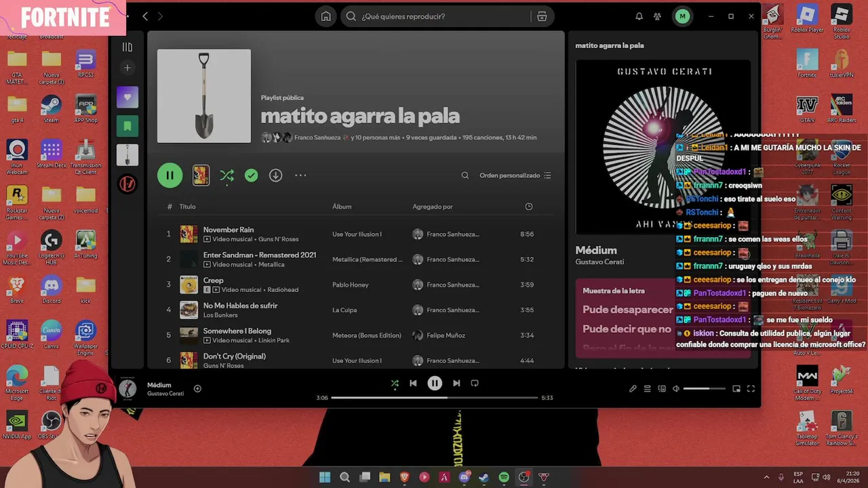Viewport: 868px width, 488px height.
Task: Open Radiohead artist link under Creep
Action: point(283,289)
